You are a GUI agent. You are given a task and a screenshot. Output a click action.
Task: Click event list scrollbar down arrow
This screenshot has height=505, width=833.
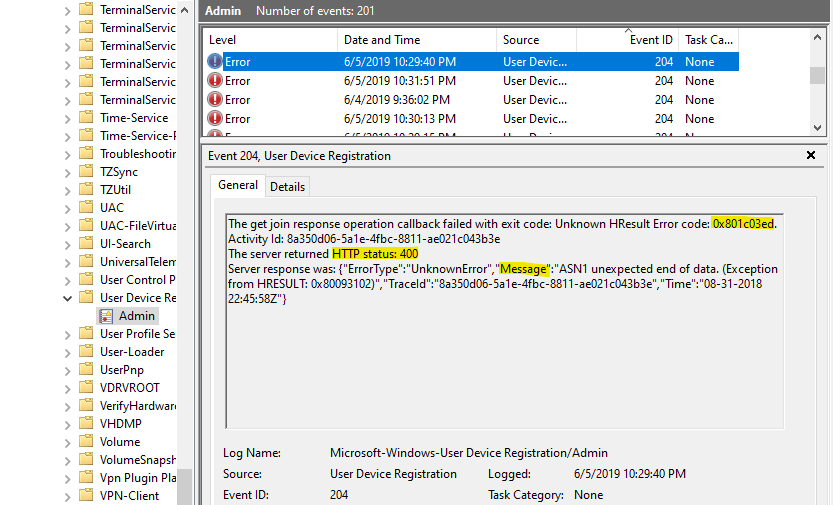click(818, 128)
